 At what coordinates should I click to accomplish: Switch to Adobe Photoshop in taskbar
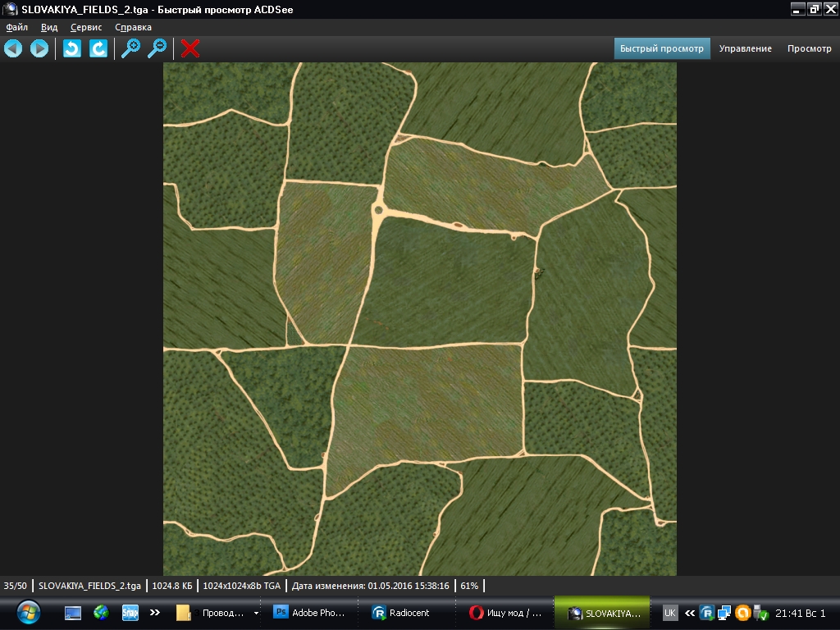(312, 613)
